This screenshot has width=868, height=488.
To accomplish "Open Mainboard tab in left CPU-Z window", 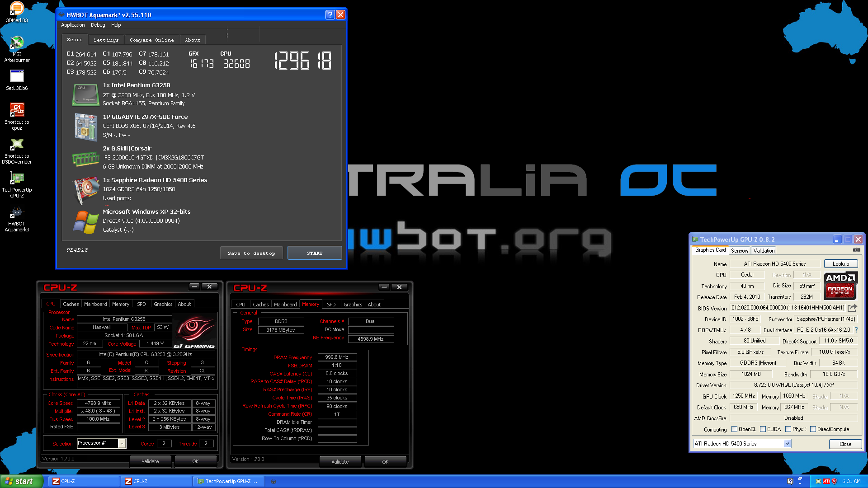I will coord(95,304).
